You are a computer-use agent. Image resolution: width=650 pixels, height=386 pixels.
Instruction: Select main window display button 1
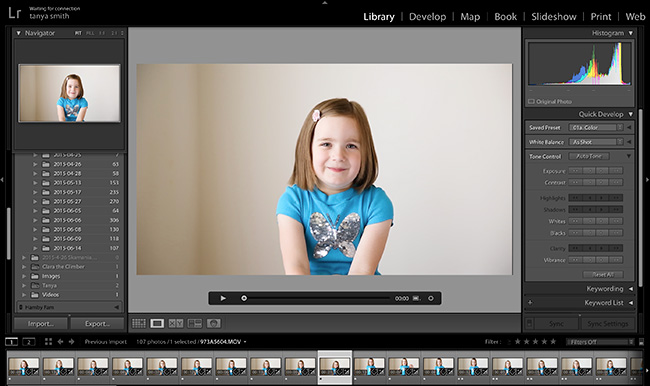point(12,342)
